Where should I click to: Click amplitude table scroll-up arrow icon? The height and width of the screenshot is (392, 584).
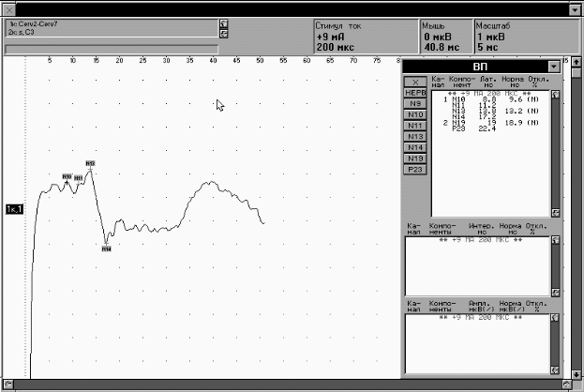(555, 318)
